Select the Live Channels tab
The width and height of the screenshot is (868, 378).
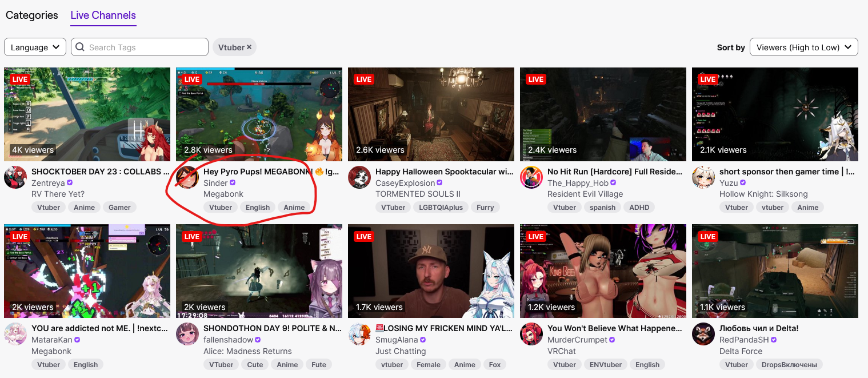point(103,15)
